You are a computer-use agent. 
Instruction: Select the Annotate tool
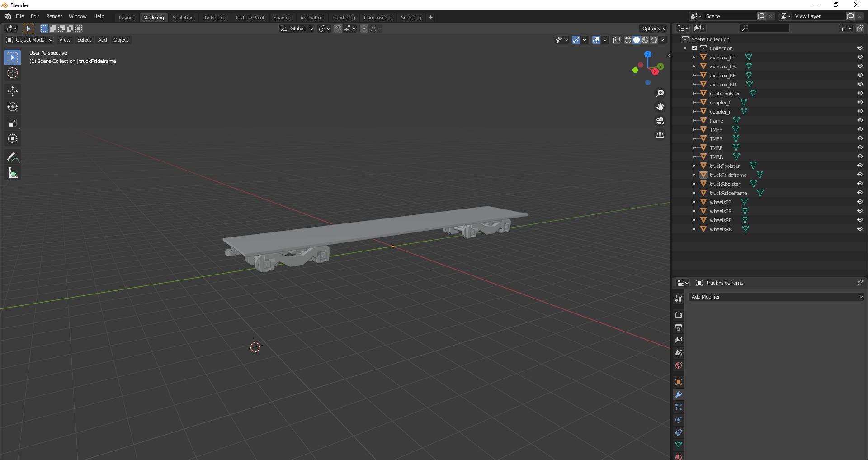13,157
